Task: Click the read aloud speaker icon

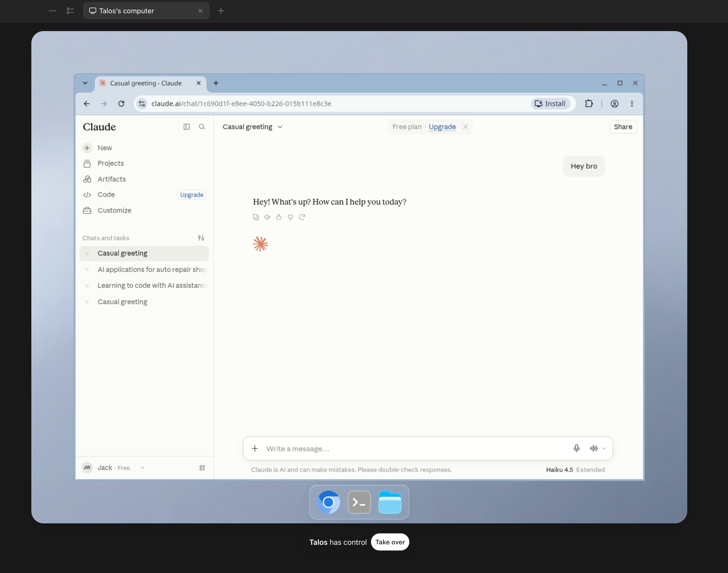Action: pyautogui.click(x=267, y=217)
